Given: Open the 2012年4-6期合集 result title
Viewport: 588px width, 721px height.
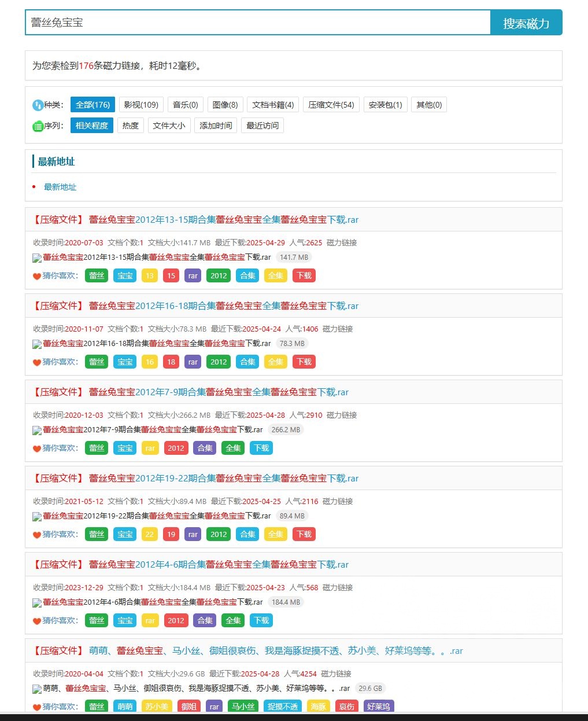Looking at the screenshot, I should [x=219, y=565].
